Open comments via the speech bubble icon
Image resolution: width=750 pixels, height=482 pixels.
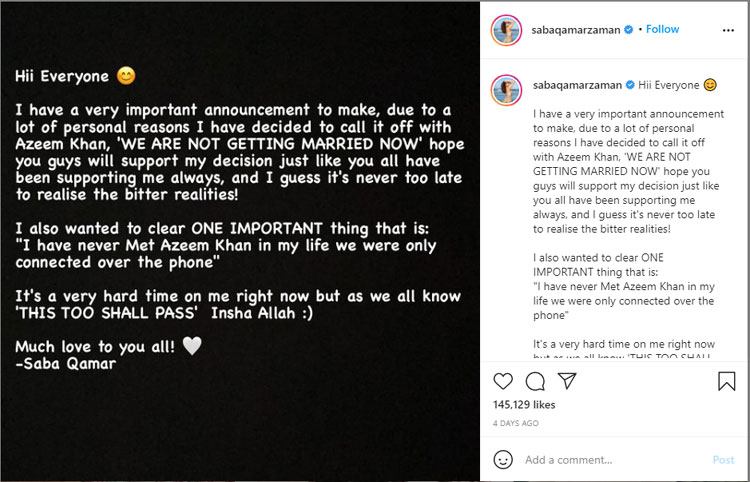[x=535, y=381]
